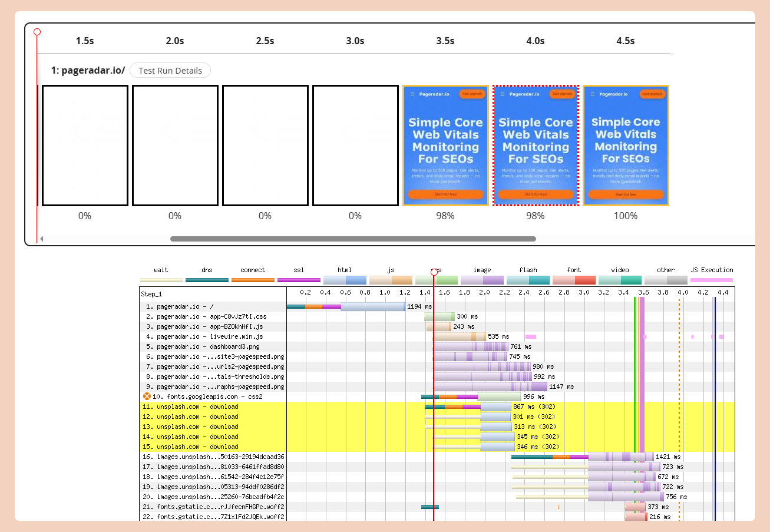Select the filmstrip frame at 2.0s
This screenshot has width=770, height=532.
coord(175,146)
